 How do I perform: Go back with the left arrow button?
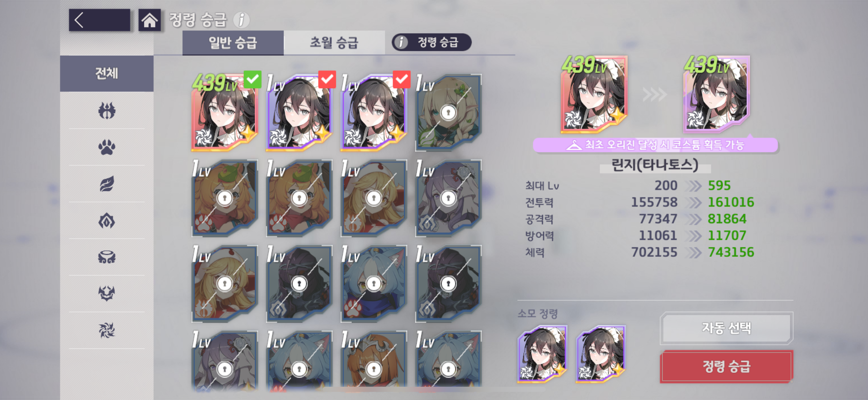[99, 20]
